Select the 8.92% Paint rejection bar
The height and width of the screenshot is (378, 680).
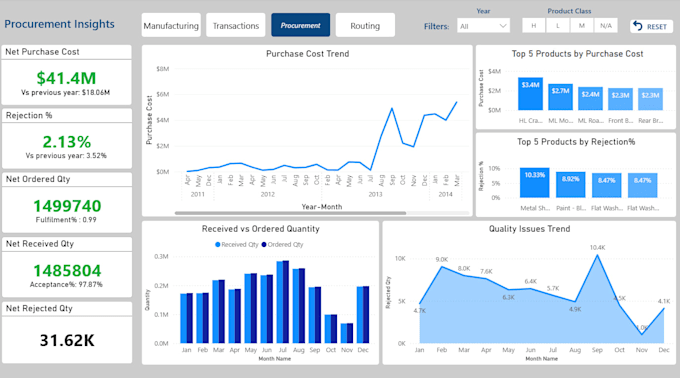pyautogui.click(x=570, y=185)
